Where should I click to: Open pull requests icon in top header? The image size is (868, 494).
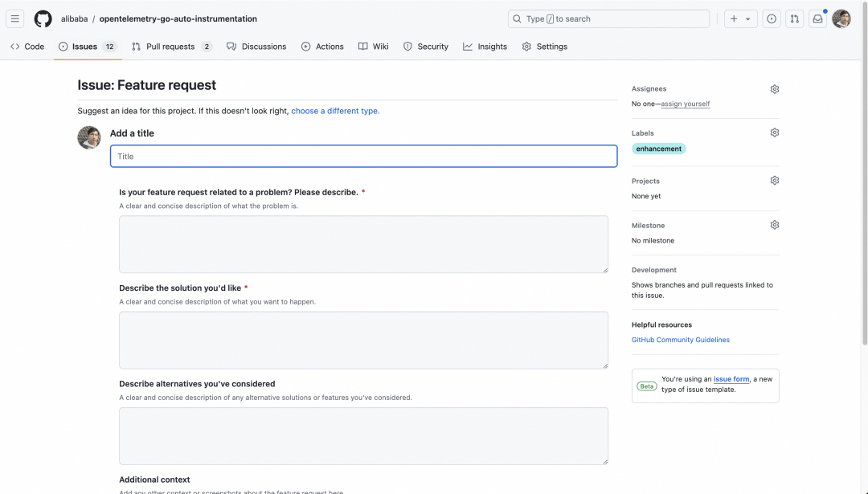[x=794, y=18]
